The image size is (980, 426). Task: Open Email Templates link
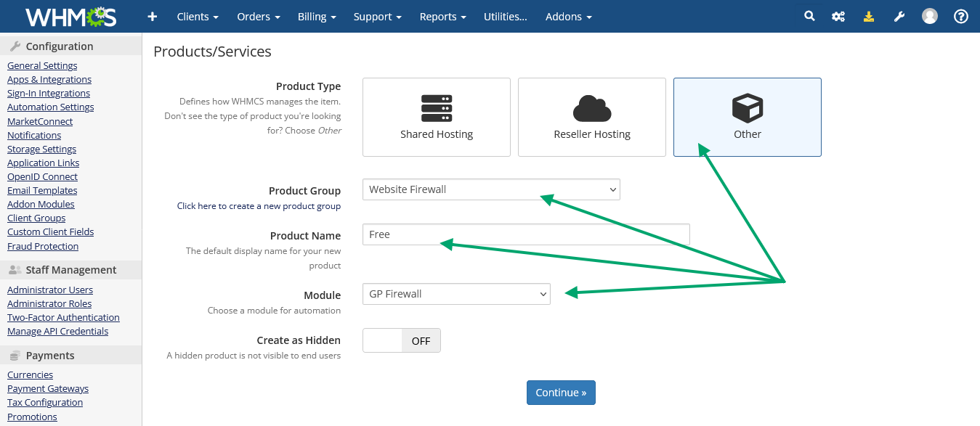42,191
